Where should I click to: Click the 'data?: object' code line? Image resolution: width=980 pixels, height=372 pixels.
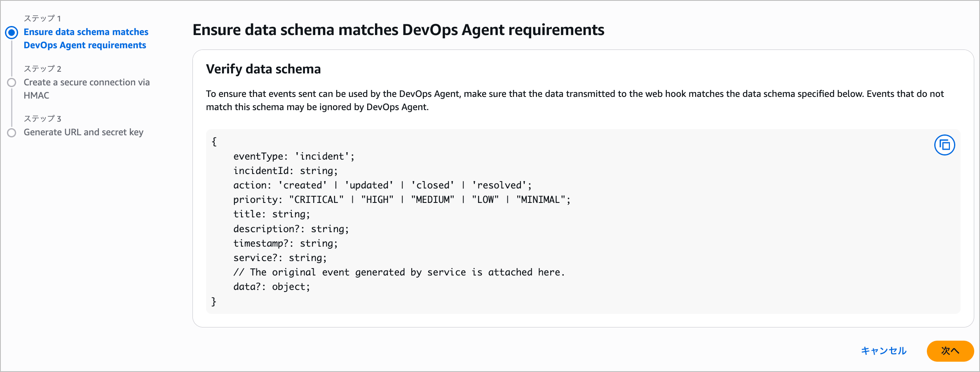pos(271,287)
